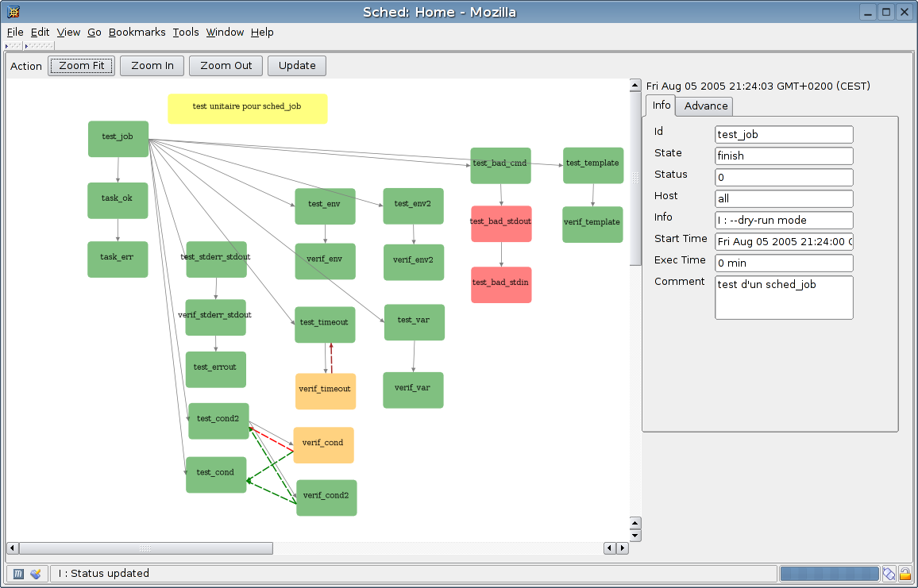Click the Zoom Out button
The width and height of the screenshot is (918, 588).
tap(226, 66)
